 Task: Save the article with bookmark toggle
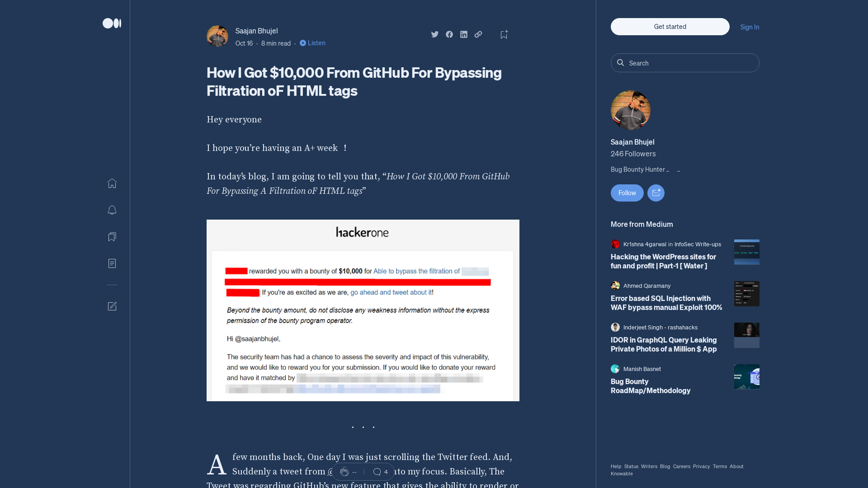(x=504, y=34)
